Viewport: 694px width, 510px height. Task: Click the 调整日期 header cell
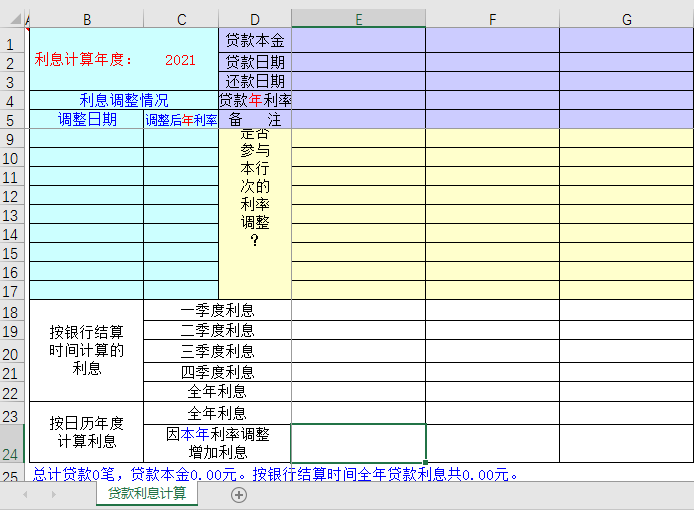[x=87, y=120]
